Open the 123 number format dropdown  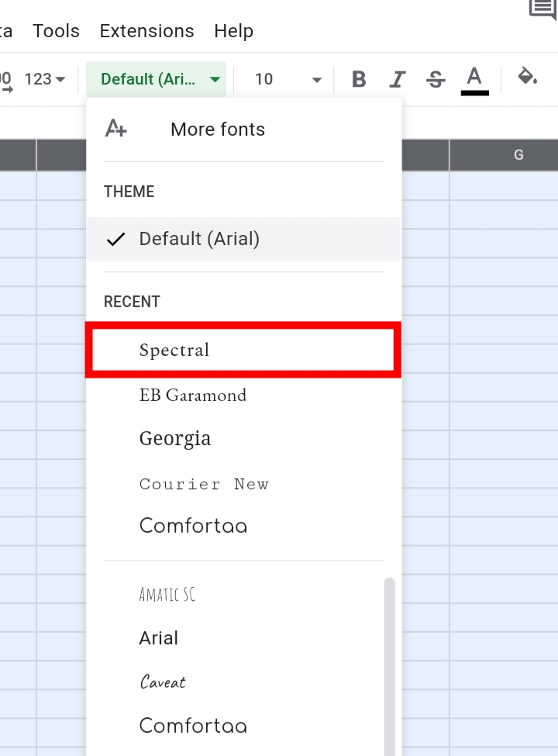[x=45, y=79]
